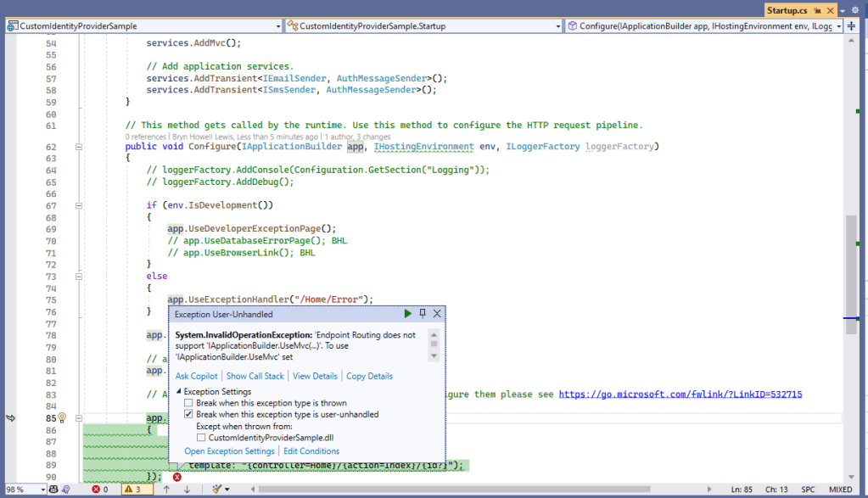Open the CustomIdentityProviderSample project dropdown
Screen dimensions: 868x498
point(277,26)
